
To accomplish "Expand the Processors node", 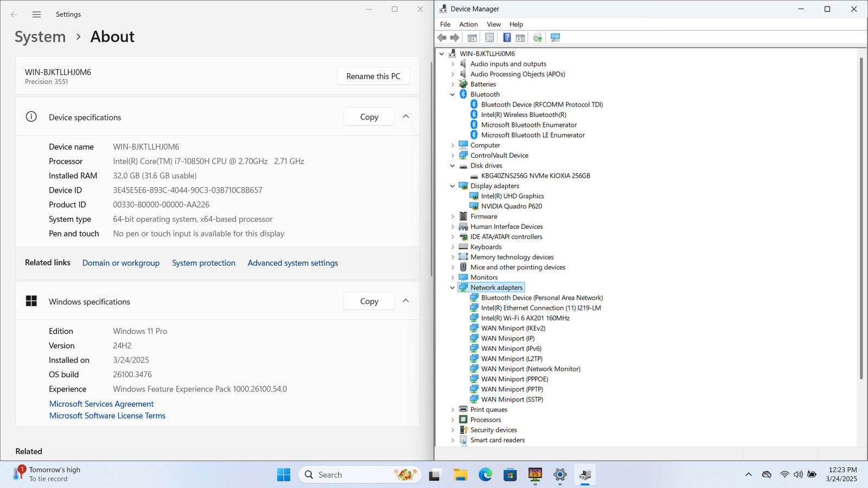I will tap(452, 420).
